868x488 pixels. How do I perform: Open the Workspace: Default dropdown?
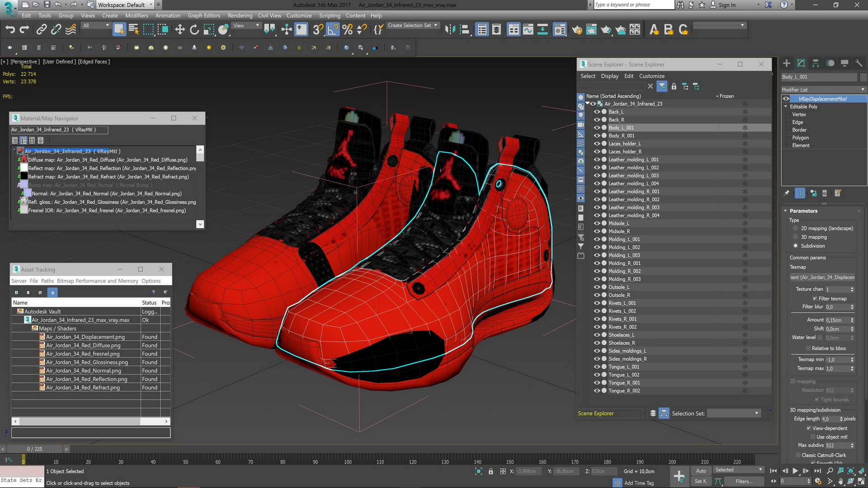(125, 5)
